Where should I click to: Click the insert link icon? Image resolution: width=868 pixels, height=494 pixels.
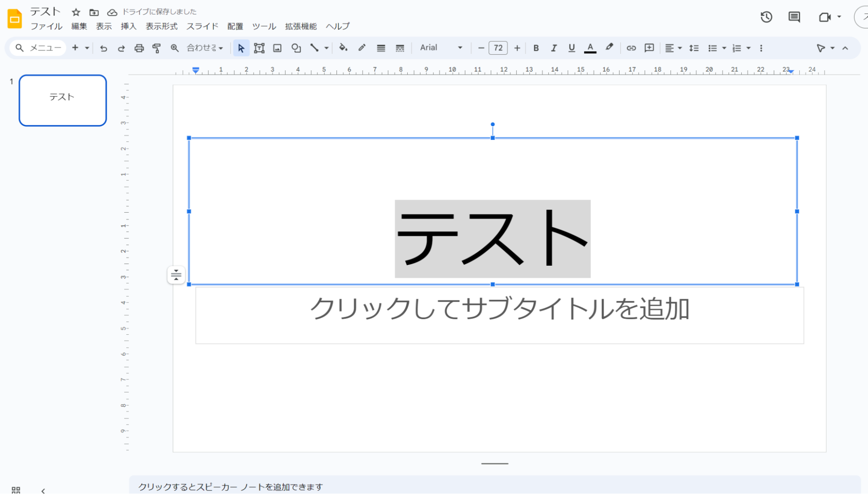(631, 48)
